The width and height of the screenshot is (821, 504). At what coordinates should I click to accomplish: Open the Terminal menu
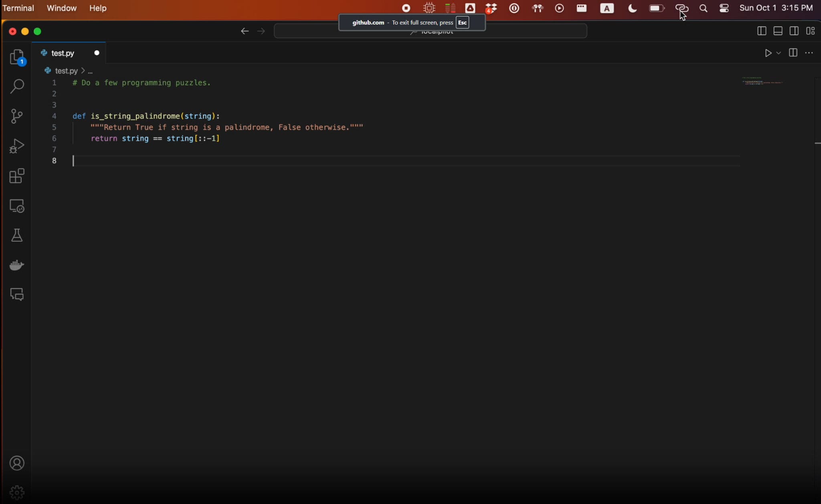pos(18,8)
